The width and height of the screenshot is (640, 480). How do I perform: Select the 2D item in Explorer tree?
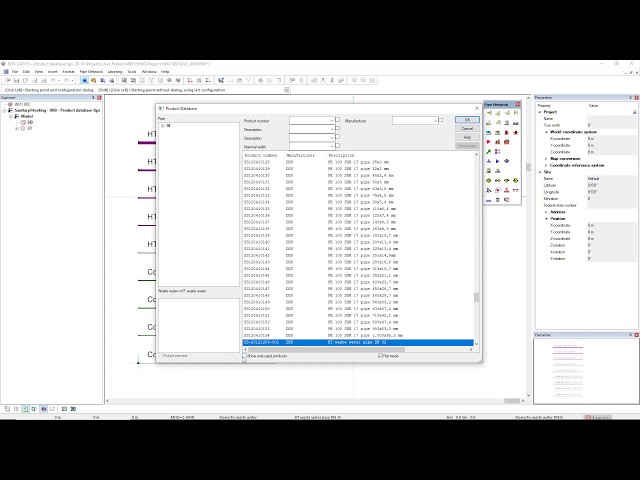(30, 122)
